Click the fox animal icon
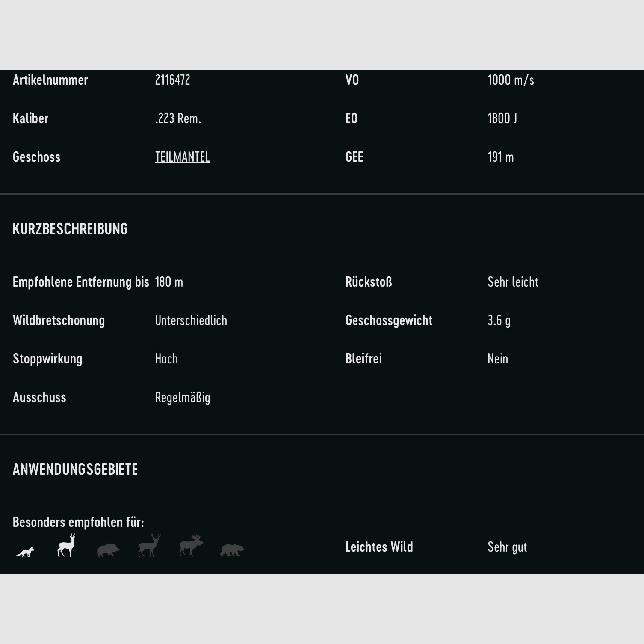Viewport: 644px width, 644px height. (25, 552)
